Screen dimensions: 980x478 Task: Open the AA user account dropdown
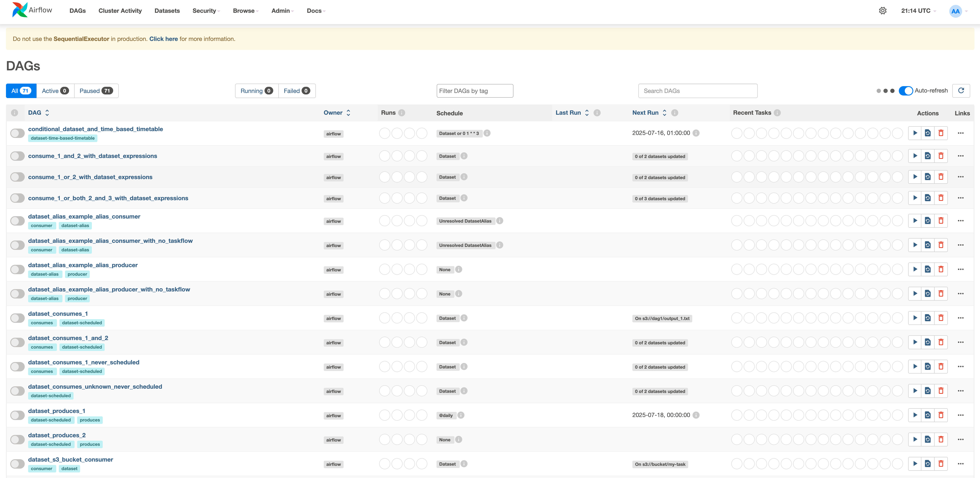point(958,11)
